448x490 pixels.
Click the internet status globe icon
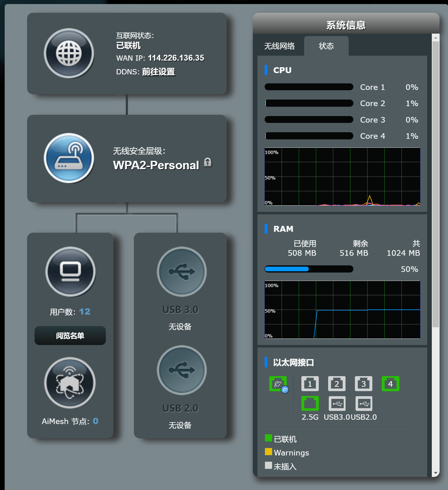click(x=69, y=53)
